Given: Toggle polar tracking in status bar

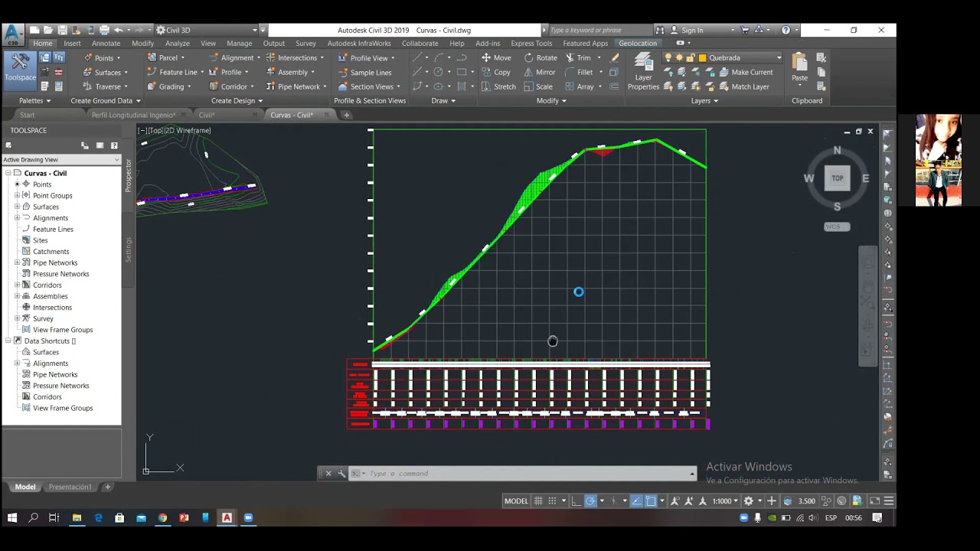Looking at the screenshot, I should pyautogui.click(x=590, y=501).
